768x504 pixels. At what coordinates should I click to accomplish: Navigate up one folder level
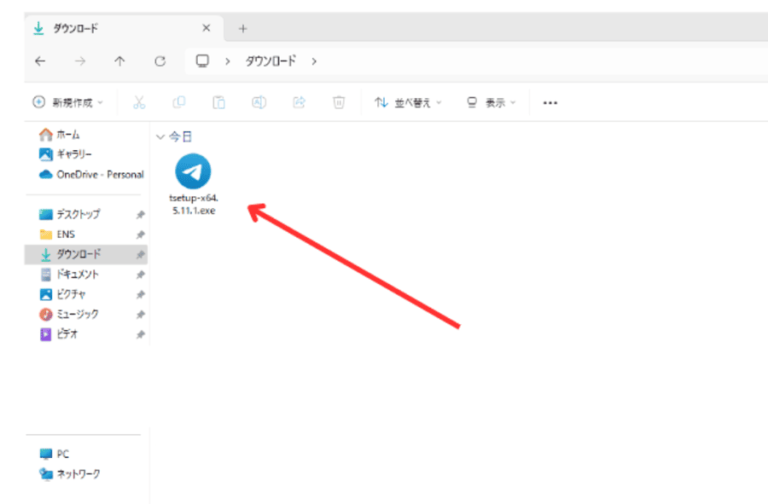(x=120, y=61)
